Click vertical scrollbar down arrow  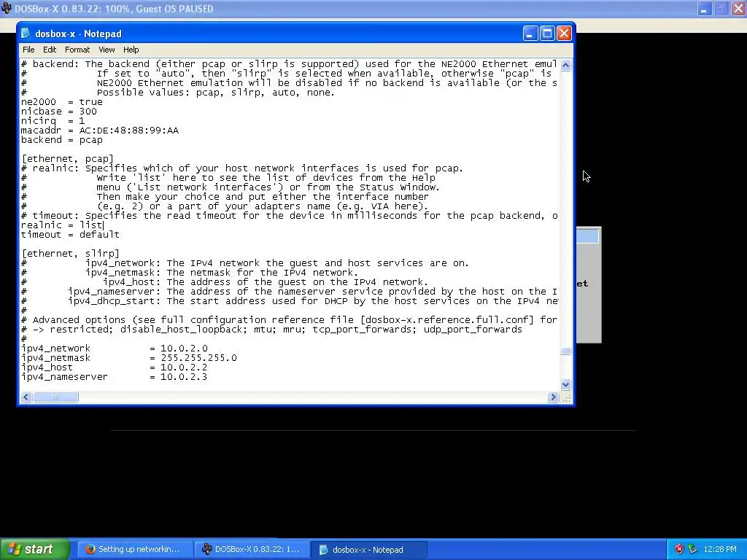click(565, 384)
